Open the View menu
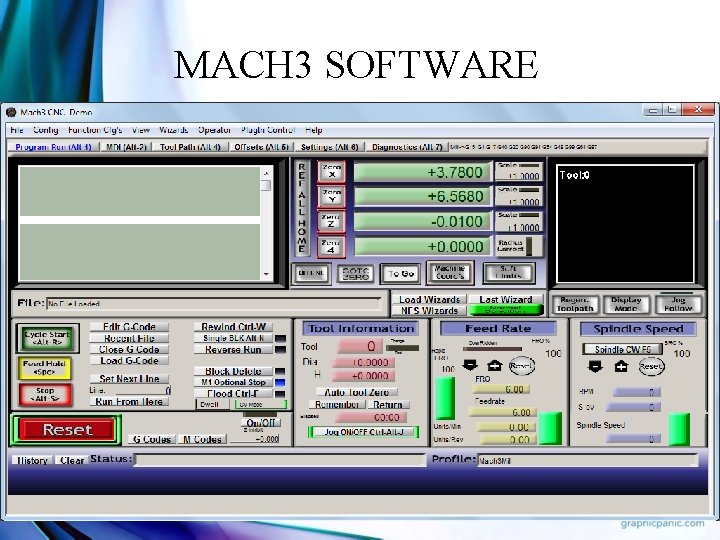This screenshot has width=720, height=540. pyautogui.click(x=141, y=130)
